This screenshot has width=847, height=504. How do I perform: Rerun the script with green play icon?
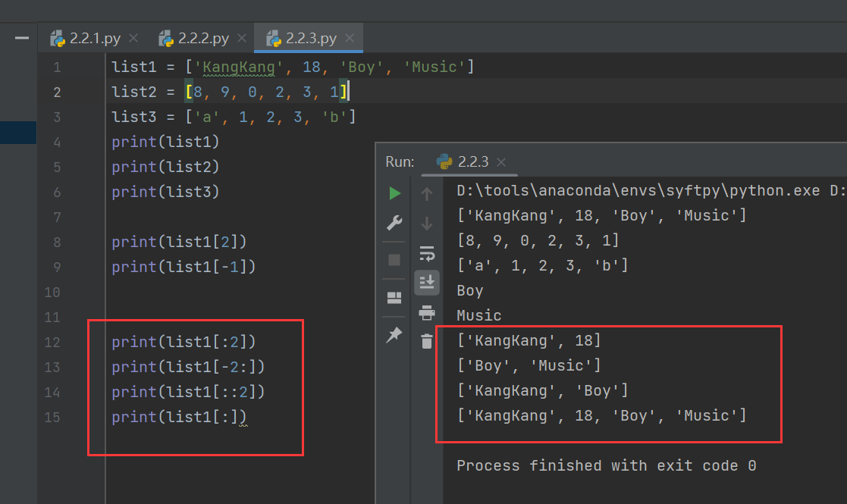[395, 193]
